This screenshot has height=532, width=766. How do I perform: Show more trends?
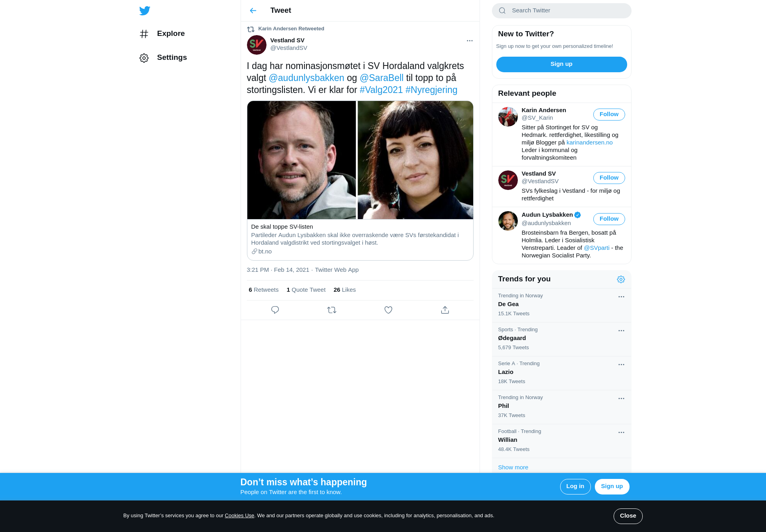point(513,467)
